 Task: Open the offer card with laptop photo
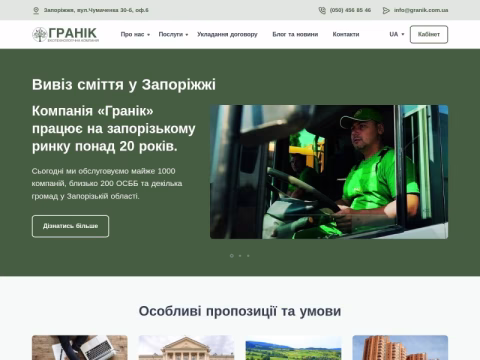tap(80, 347)
